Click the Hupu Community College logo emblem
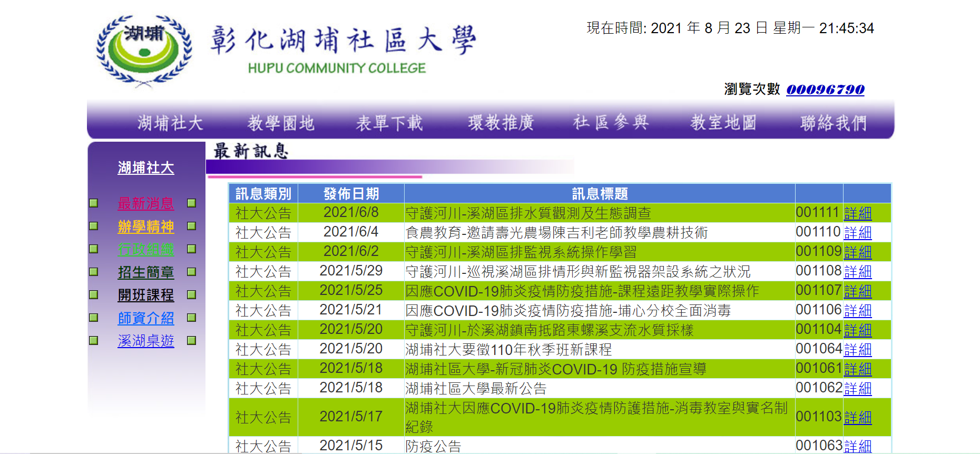 (144, 50)
